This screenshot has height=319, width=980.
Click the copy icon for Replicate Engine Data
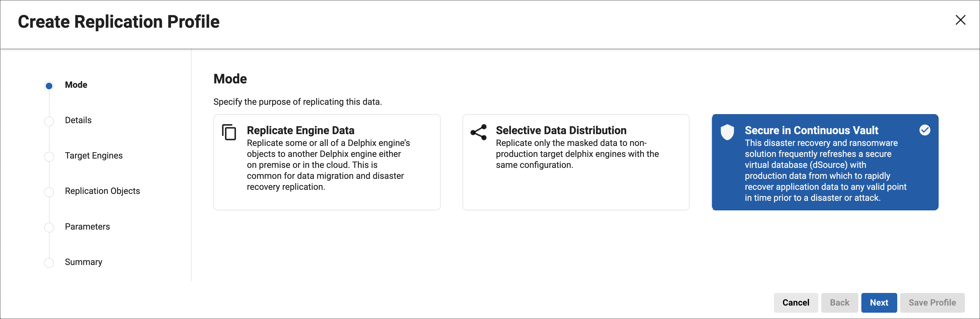pos(229,132)
